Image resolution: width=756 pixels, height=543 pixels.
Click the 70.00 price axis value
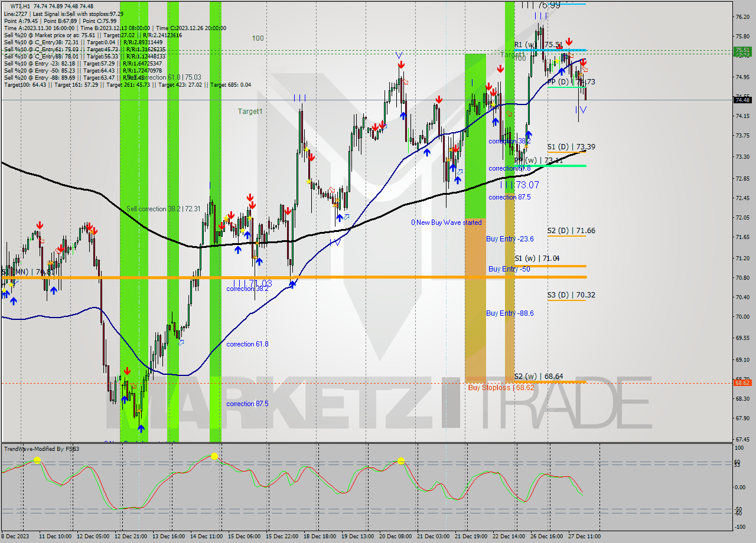742,316
